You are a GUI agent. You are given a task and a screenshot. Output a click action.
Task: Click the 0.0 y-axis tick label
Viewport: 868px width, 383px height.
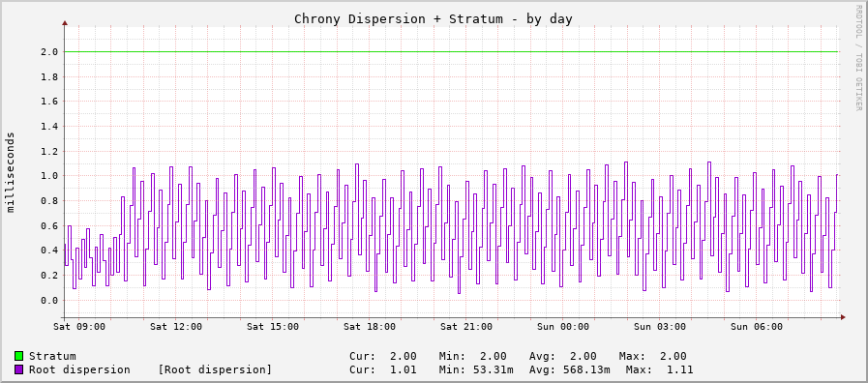pos(49,300)
